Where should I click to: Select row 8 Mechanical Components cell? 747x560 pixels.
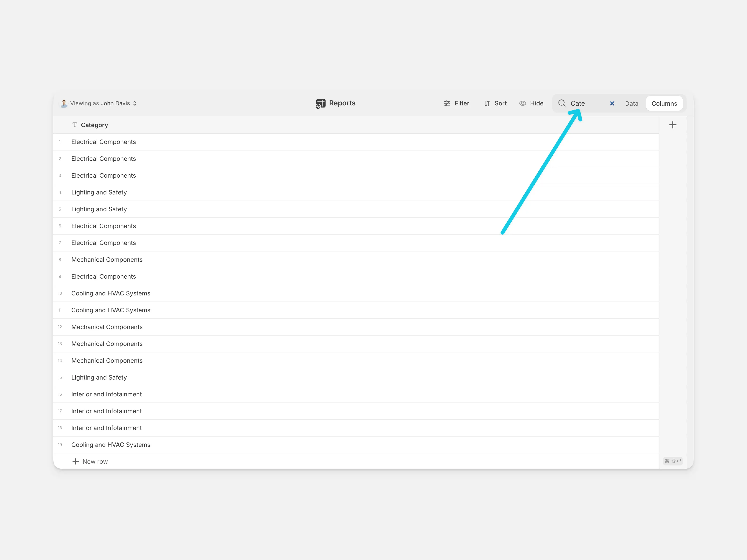point(356,260)
